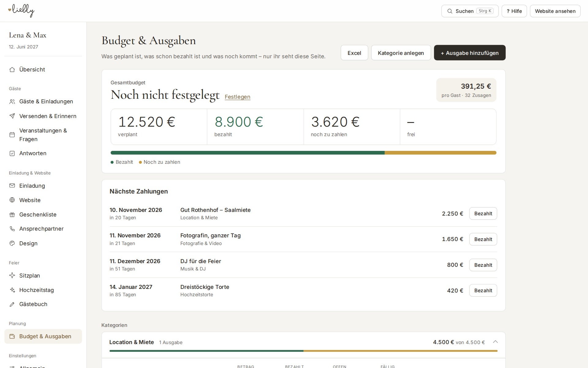Image resolution: width=588 pixels, height=368 pixels.
Task: Click the 391,25 € pro Gast badge
Action: click(466, 90)
